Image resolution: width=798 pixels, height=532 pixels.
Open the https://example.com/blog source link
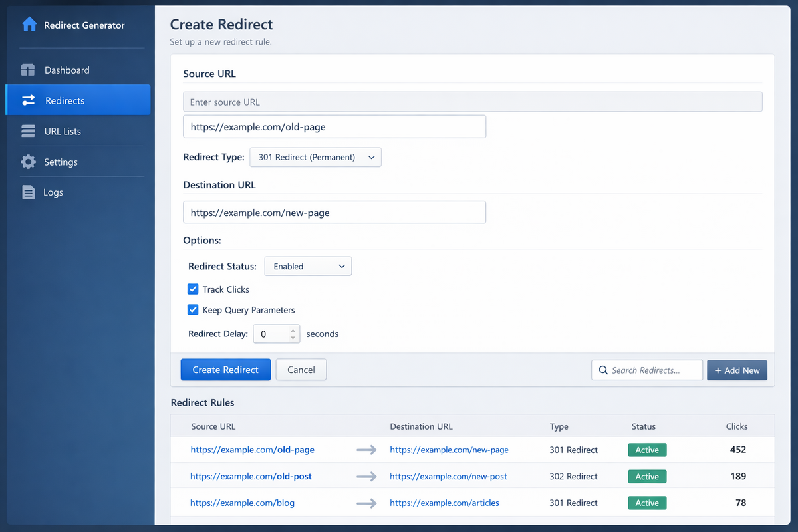point(242,503)
